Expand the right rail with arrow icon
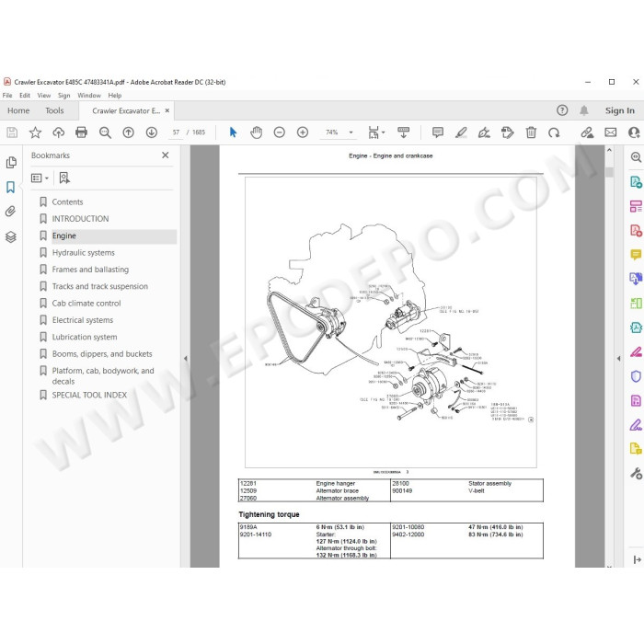 (637, 559)
